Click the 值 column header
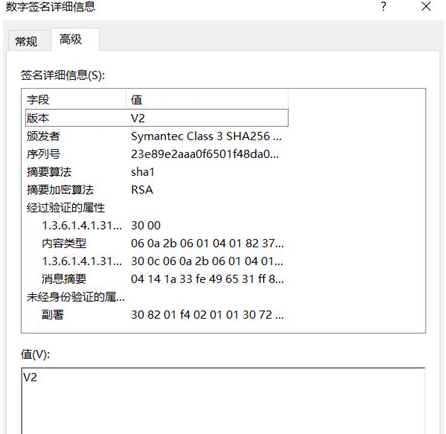The width and height of the screenshot is (446, 434). 207,99
